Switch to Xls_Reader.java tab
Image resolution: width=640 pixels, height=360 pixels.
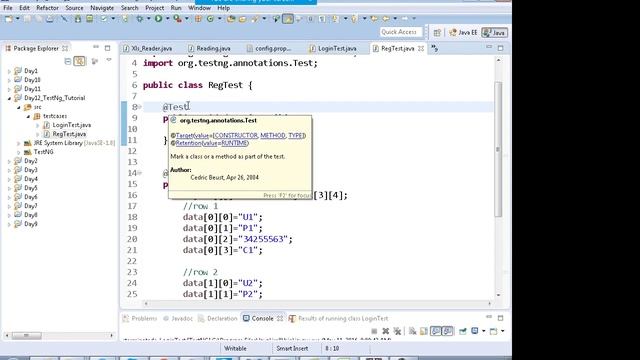[147, 49]
